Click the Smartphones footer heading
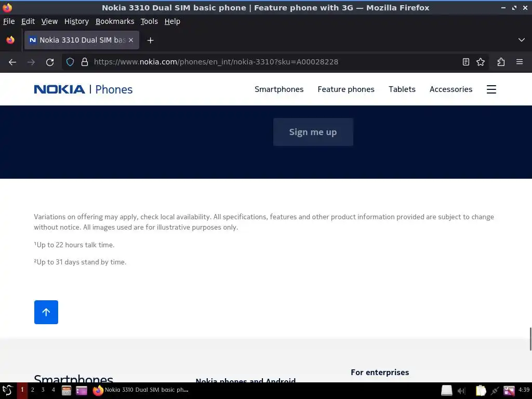Image resolution: width=532 pixels, height=399 pixels. pyautogui.click(x=74, y=378)
